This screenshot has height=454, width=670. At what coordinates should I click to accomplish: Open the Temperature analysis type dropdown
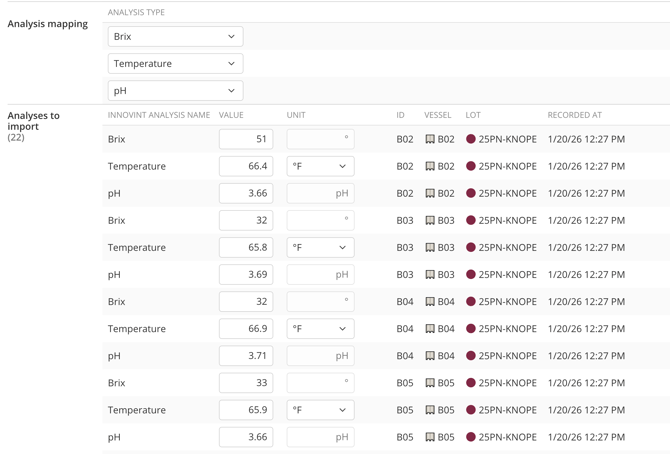[175, 64]
